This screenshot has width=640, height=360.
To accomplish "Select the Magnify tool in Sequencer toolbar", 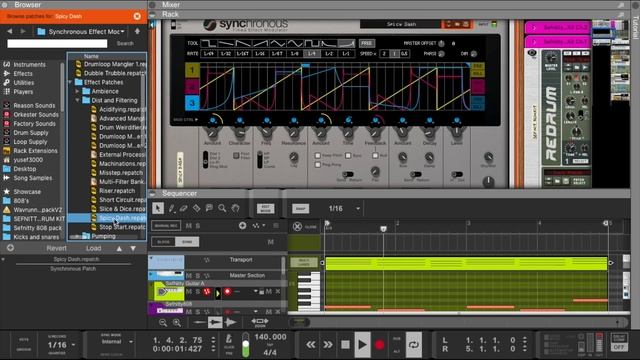I will (x=222, y=208).
